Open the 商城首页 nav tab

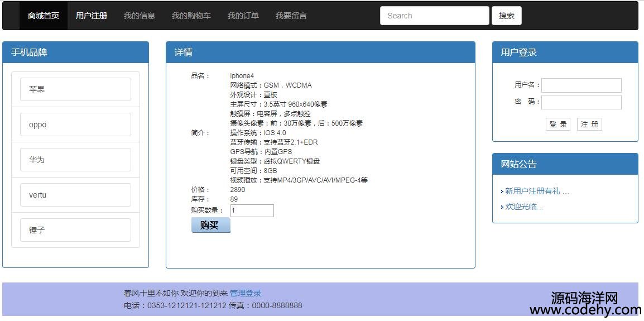(44, 16)
